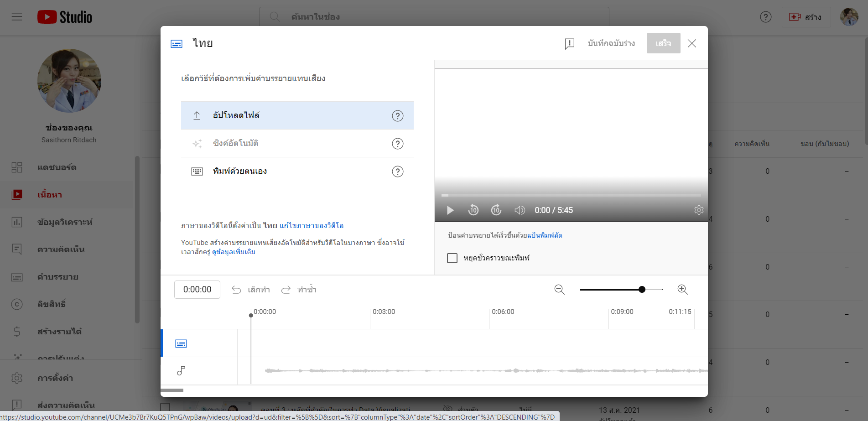The width and height of the screenshot is (868, 421).
Task: Open video player settings gear
Action: click(x=698, y=210)
